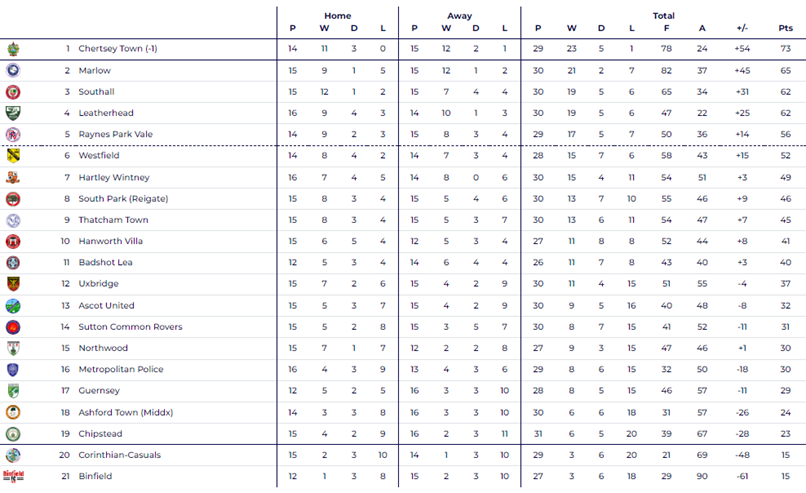Image resolution: width=806 pixels, height=493 pixels.
Task: Click the Home column group header
Action: 338,16
